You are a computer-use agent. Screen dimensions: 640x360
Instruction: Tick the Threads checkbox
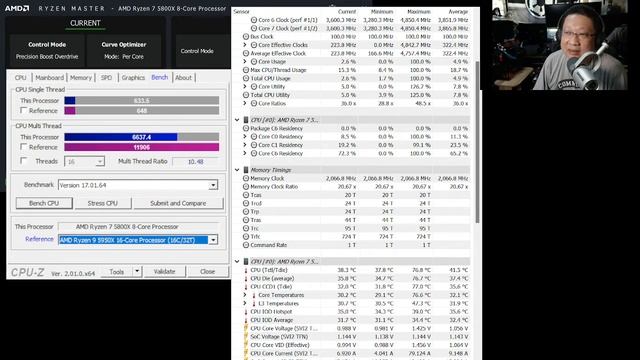tap(24, 161)
